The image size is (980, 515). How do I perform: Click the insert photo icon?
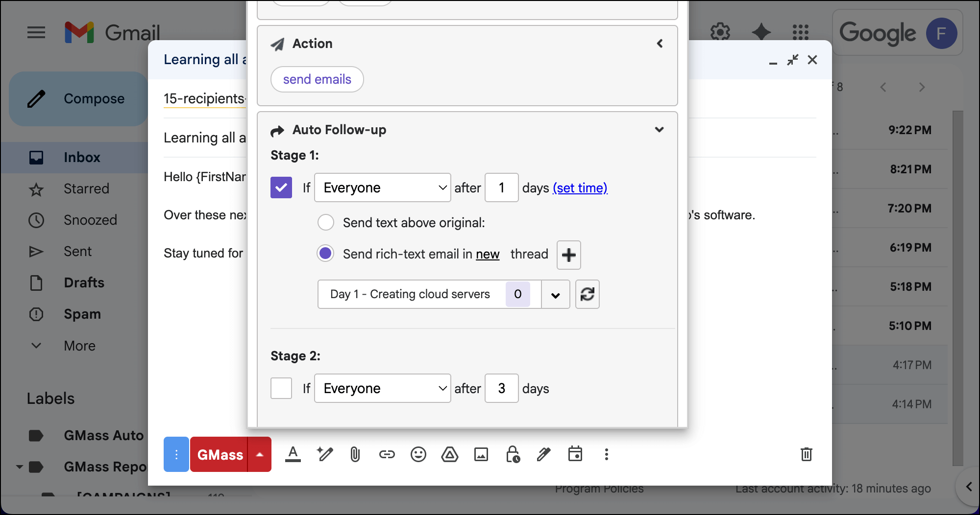click(x=481, y=455)
